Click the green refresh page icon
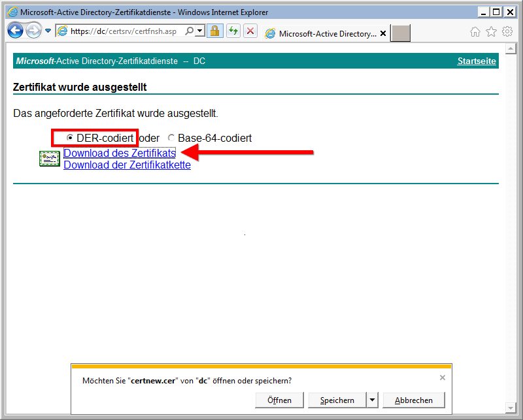This screenshot has width=523, height=420. tap(233, 31)
